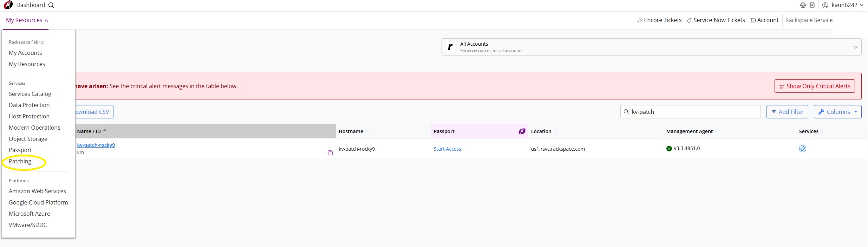This screenshot has height=247, width=868.
Task: Click the All Accounts 'r' logo icon
Action: coord(450,47)
